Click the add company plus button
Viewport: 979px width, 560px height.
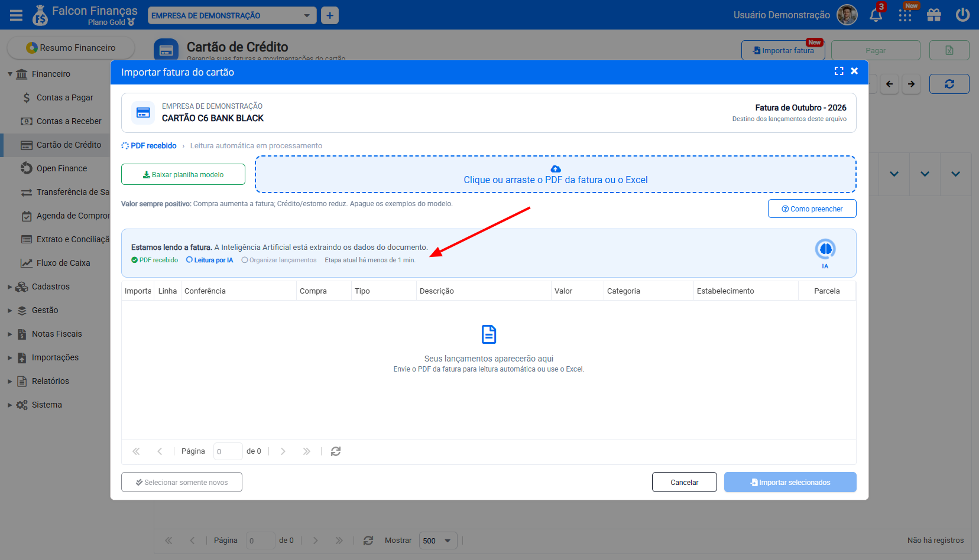tap(330, 15)
